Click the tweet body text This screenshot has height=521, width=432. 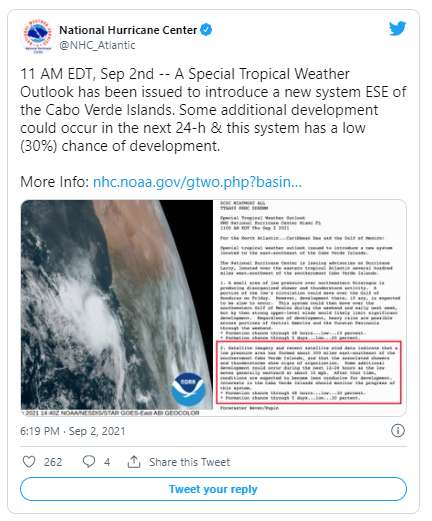pos(213,110)
